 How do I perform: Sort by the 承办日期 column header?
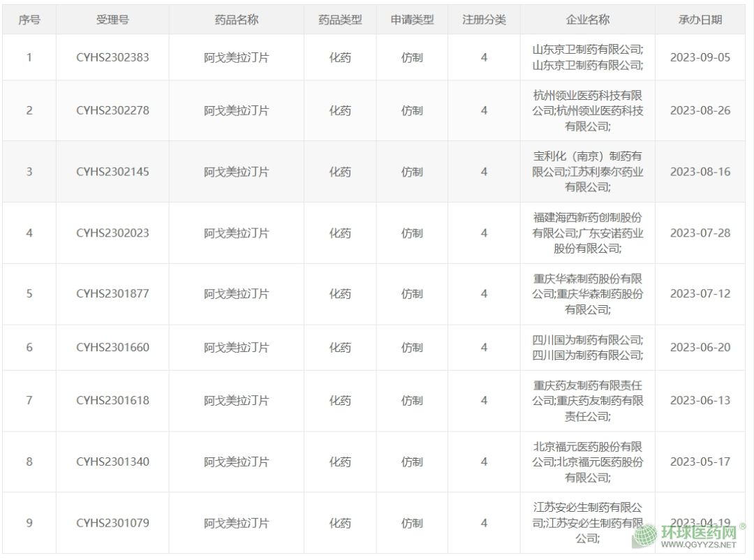(700, 20)
